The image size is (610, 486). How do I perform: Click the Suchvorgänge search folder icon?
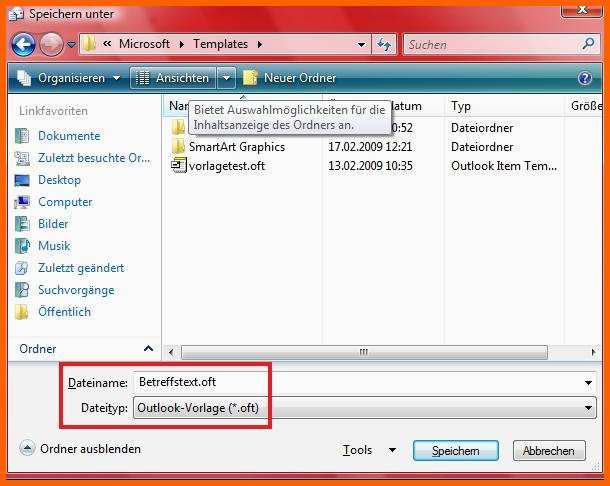click(22, 290)
